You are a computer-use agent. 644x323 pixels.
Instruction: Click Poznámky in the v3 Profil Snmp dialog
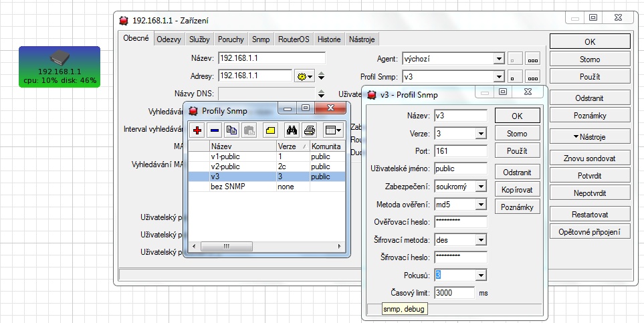(x=517, y=207)
